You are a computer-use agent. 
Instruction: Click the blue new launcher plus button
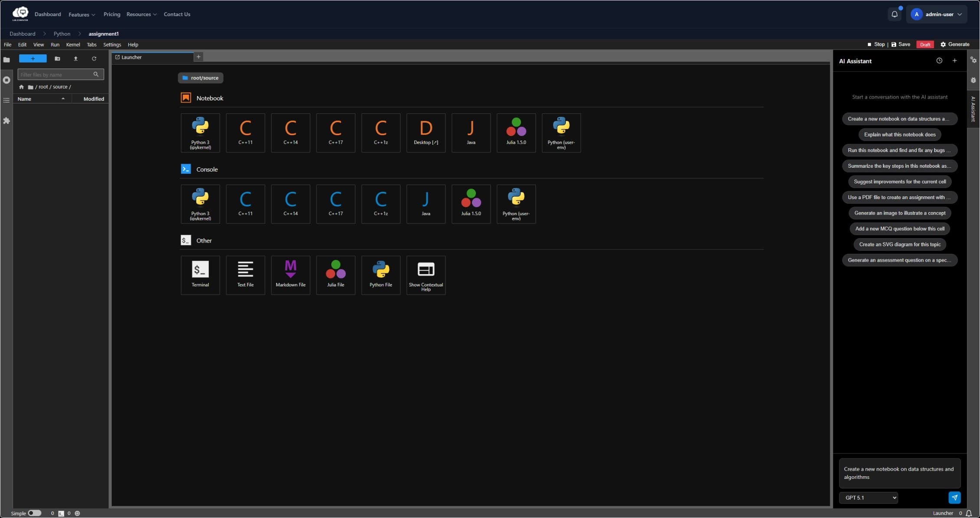tap(33, 59)
